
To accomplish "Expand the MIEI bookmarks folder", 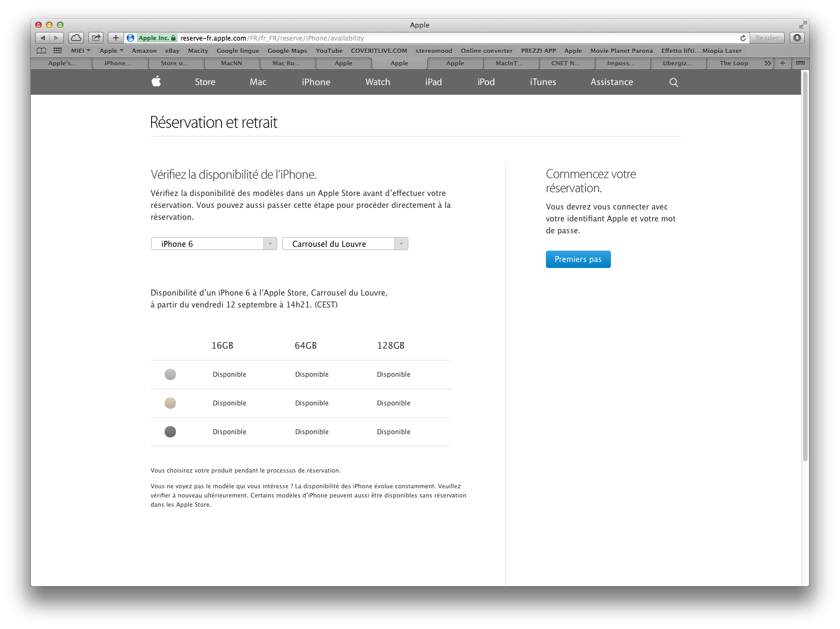I will pos(80,51).
